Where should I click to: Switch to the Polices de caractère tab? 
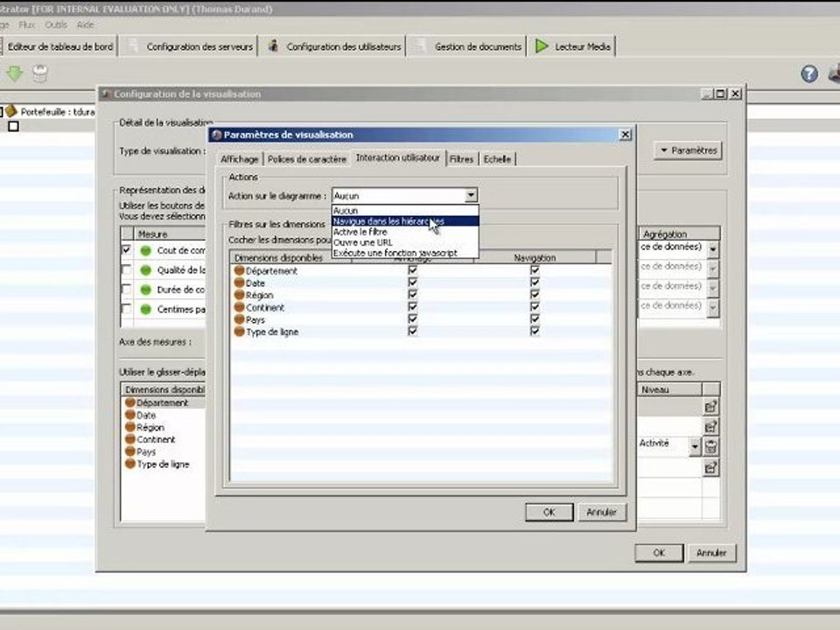tap(307, 159)
